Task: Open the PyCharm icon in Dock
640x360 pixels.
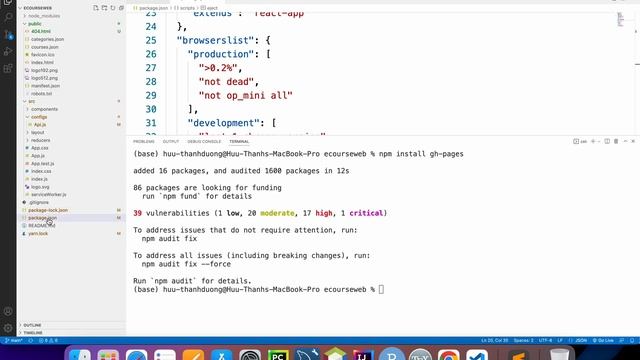Action: pyautogui.click(x=278, y=356)
